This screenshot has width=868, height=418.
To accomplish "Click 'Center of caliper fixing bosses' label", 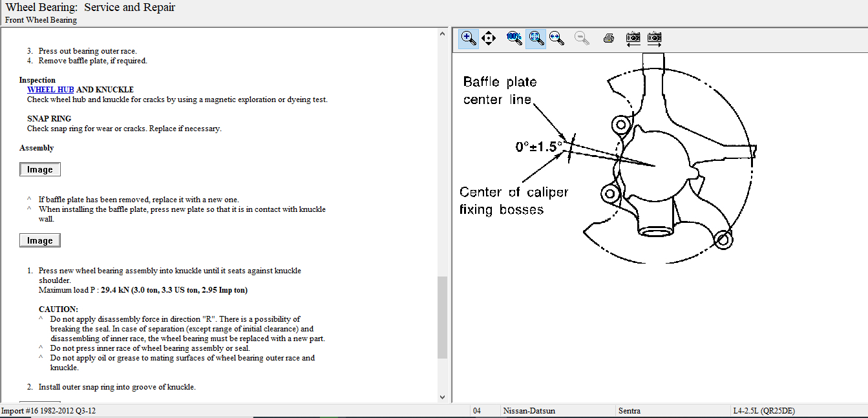I will pos(514,201).
